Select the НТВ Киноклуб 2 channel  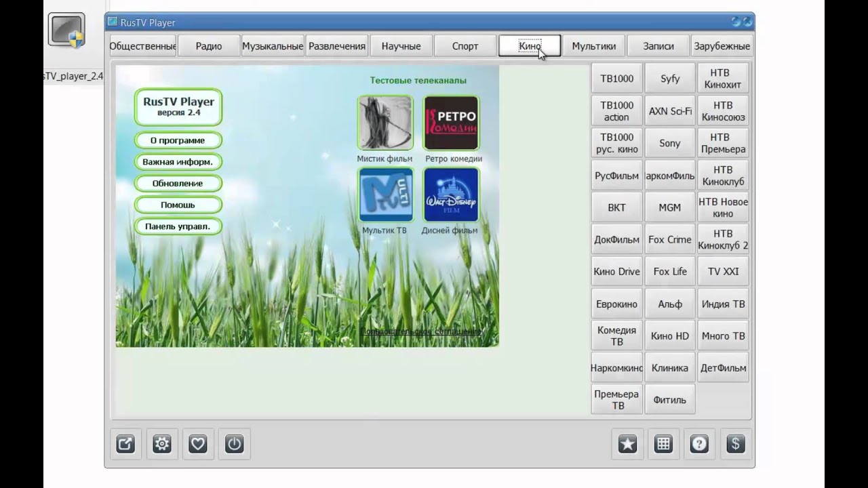(x=724, y=239)
